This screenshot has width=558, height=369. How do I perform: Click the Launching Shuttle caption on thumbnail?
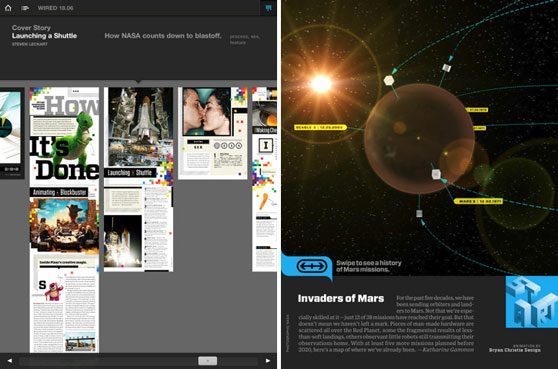tap(130, 173)
